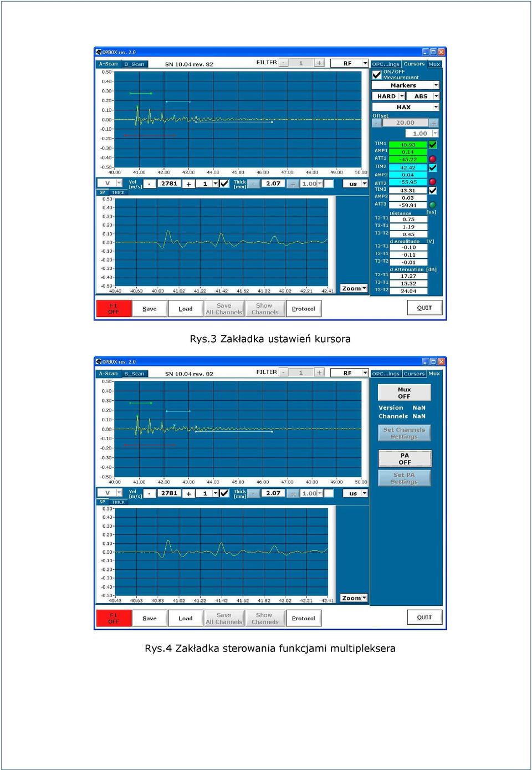
Task: Switch to A-Scan tab in top window
Action: (108, 64)
